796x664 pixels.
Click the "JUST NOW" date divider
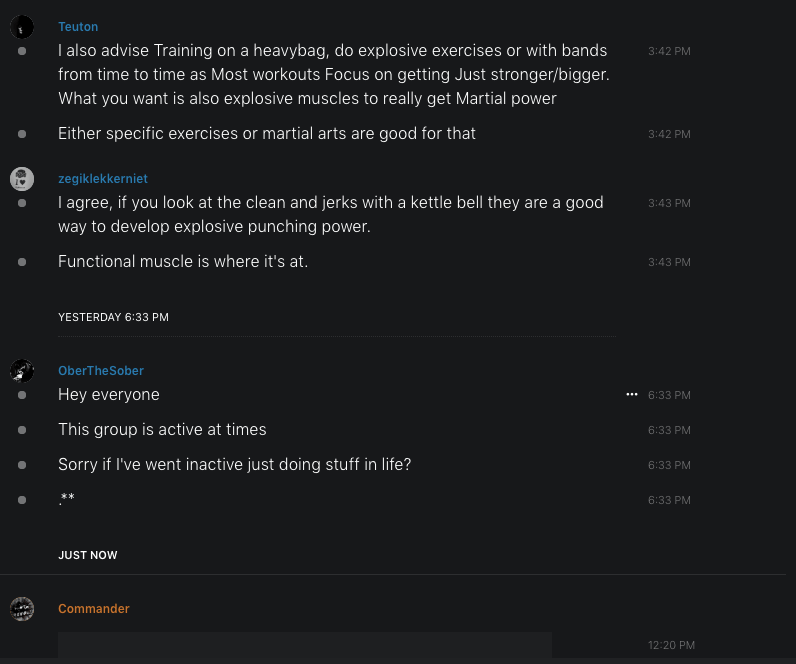[88, 555]
